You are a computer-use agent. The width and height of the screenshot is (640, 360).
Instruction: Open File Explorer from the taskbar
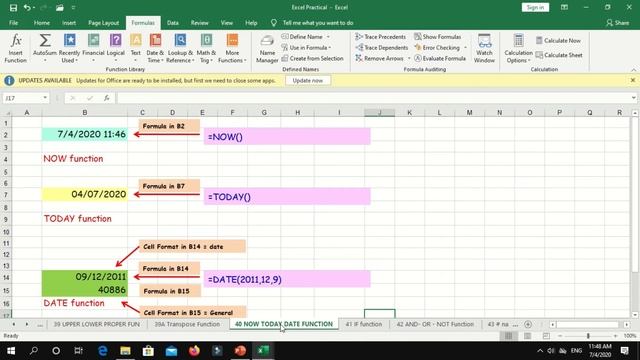pos(125,351)
